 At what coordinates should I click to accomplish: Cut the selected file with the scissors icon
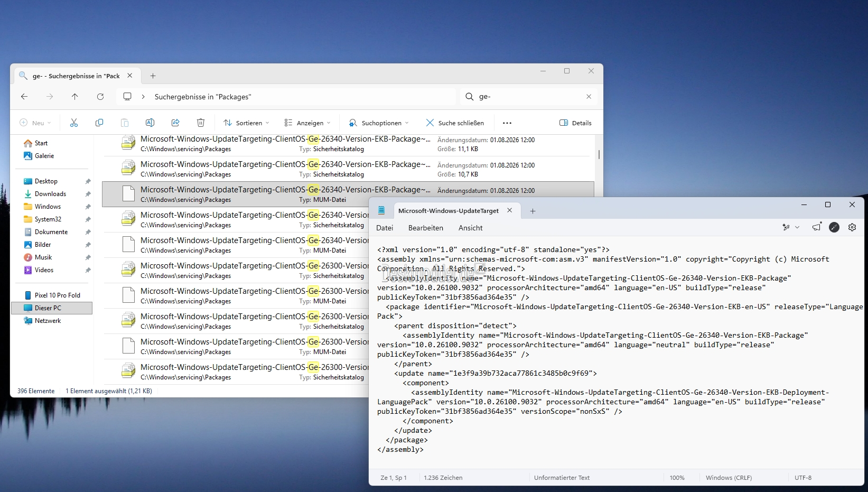[x=74, y=123]
